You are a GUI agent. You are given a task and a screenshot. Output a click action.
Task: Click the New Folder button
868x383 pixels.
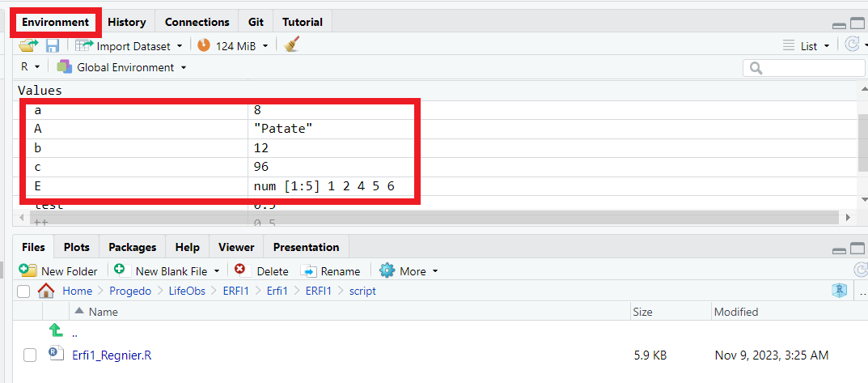[58, 270]
